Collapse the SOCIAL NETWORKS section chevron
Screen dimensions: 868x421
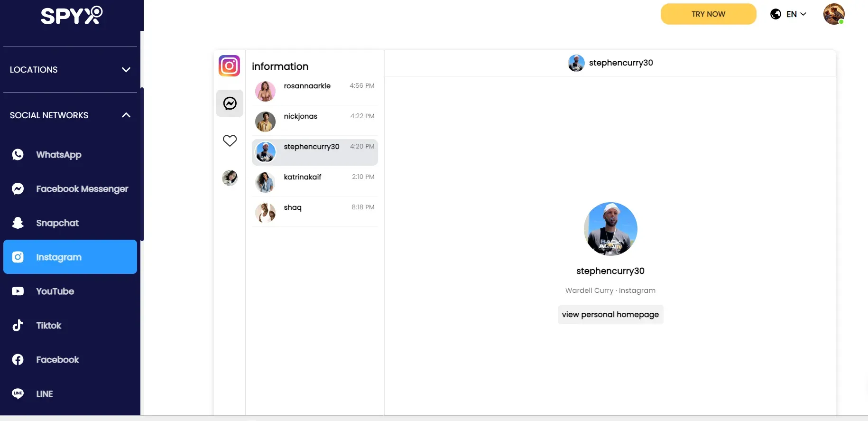click(x=126, y=115)
